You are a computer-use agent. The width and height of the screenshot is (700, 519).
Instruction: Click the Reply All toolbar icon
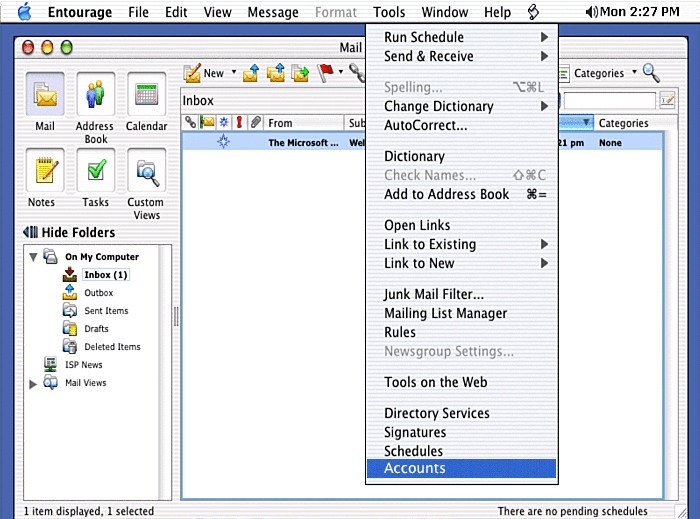[x=276, y=73]
